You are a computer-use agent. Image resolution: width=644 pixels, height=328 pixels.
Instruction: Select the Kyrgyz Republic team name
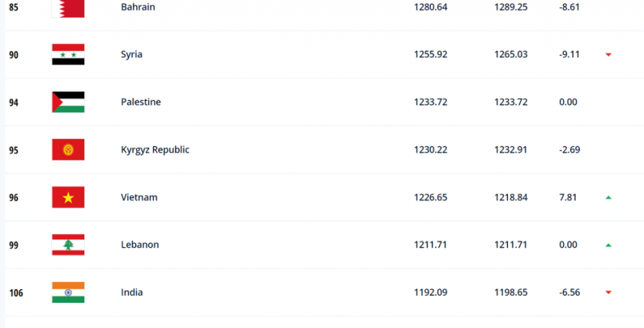[x=155, y=150]
